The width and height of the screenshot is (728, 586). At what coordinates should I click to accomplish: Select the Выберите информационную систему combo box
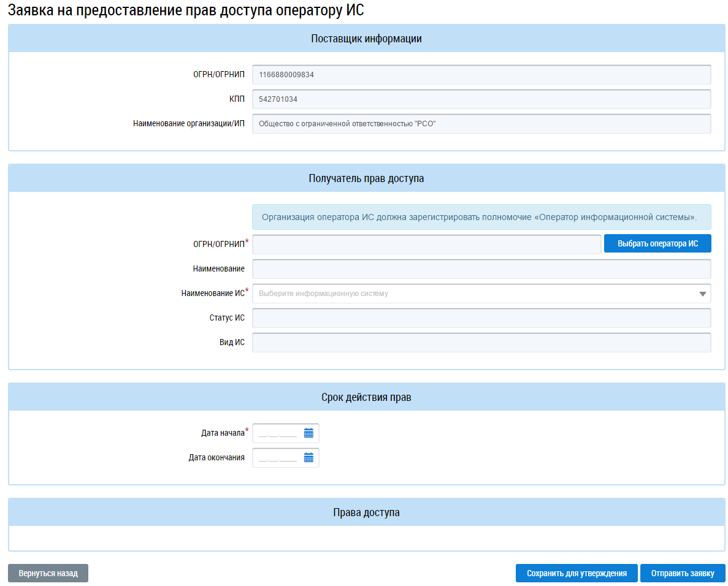[x=481, y=294]
